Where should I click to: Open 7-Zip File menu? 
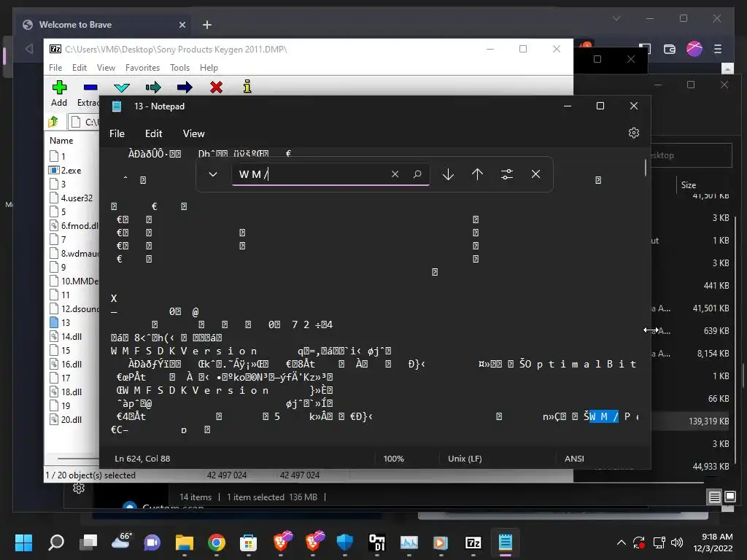pos(55,68)
